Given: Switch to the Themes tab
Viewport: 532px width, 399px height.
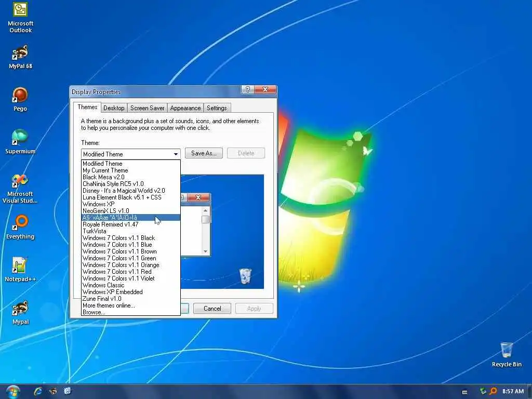Looking at the screenshot, I should click(x=87, y=107).
